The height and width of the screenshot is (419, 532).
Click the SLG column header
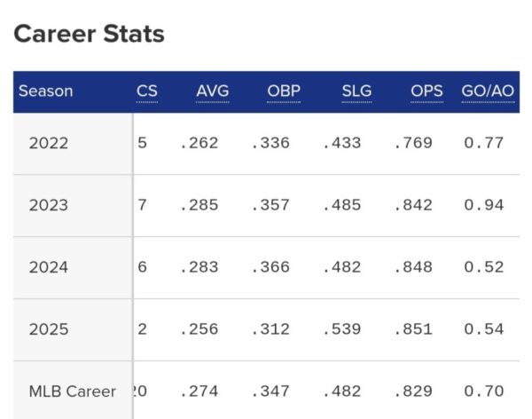pyautogui.click(x=356, y=91)
